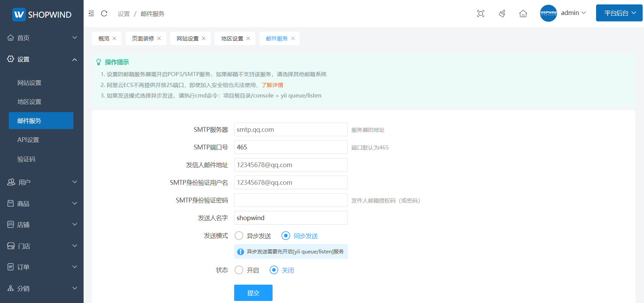This screenshot has height=303, width=644.
Task: Expand the 首页 sidebar menu chevron
Action: (x=75, y=38)
